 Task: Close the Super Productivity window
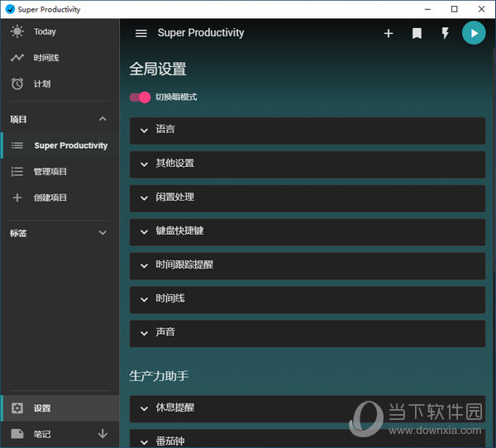(481, 9)
